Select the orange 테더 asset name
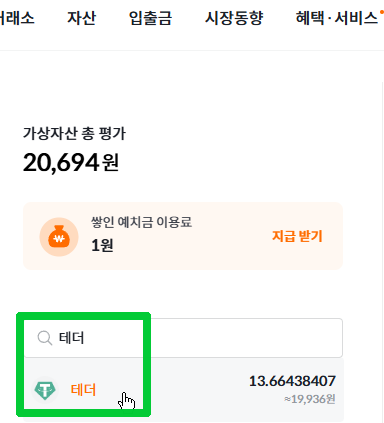The image size is (384, 423). (x=83, y=390)
